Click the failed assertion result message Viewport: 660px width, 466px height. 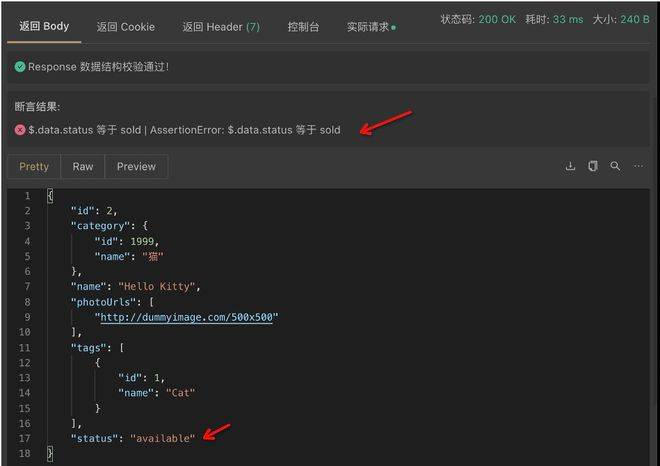(x=184, y=130)
